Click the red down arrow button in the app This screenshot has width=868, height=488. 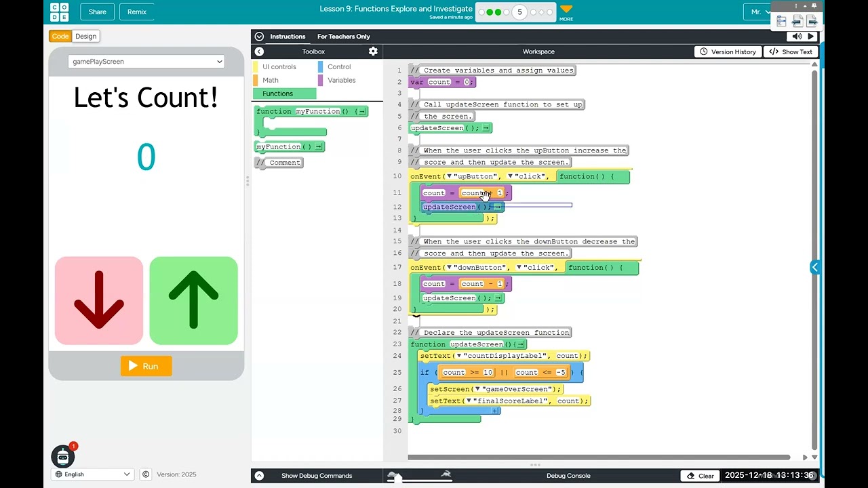(x=99, y=300)
